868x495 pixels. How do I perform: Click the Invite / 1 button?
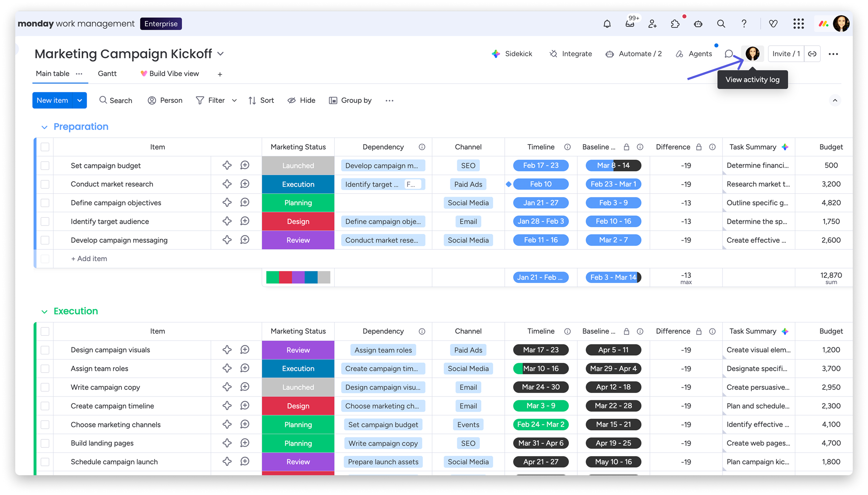pos(786,54)
